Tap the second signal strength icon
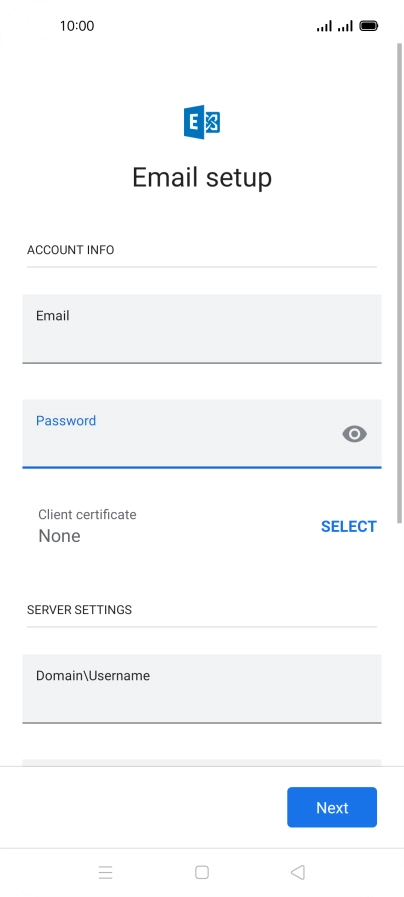Image resolution: width=404 pixels, height=897 pixels. [345, 26]
